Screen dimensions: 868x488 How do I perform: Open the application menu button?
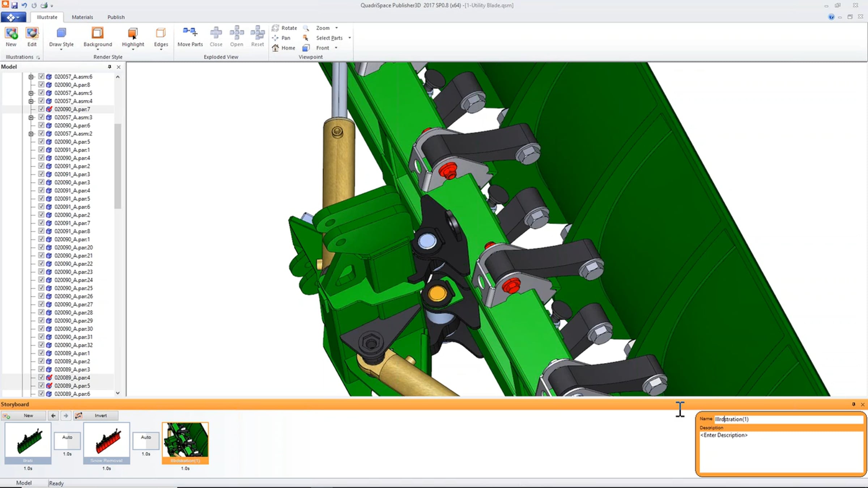[x=13, y=17]
